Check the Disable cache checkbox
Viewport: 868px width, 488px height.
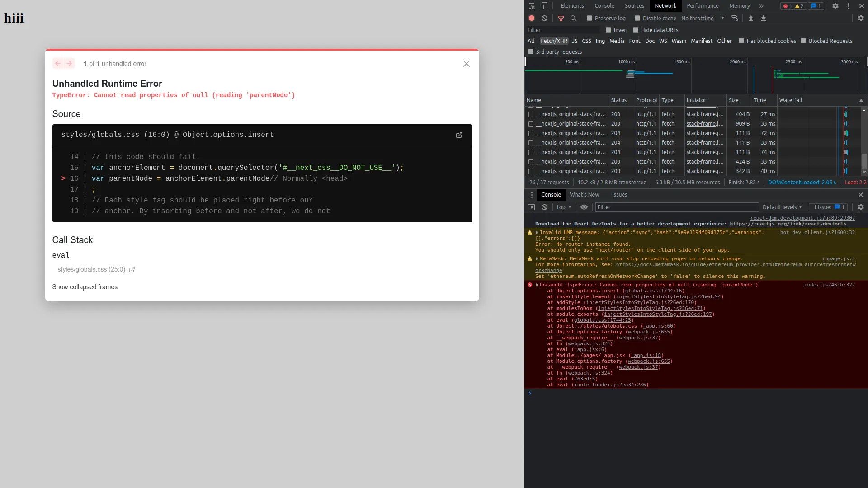pyautogui.click(x=637, y=18)
